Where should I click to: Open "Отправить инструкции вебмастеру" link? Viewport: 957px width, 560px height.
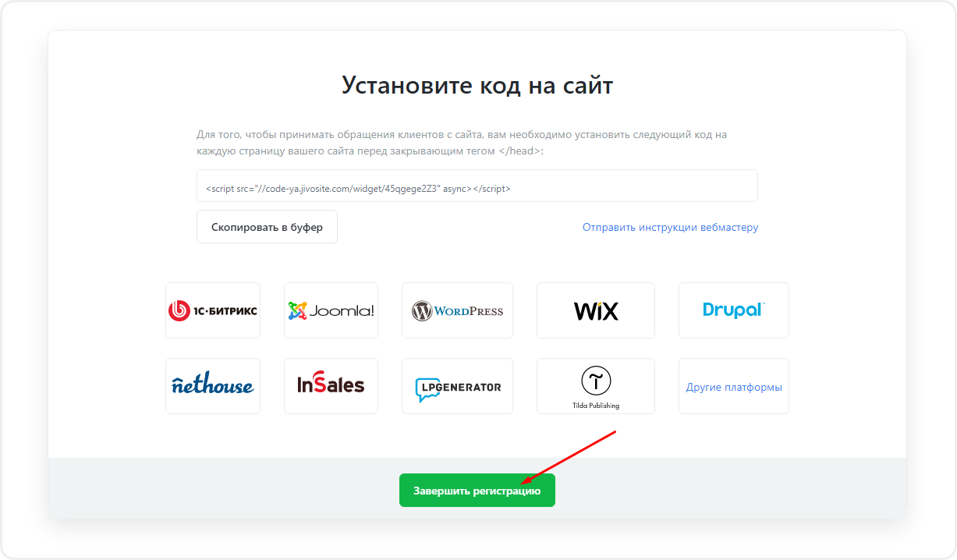[670, 227]
